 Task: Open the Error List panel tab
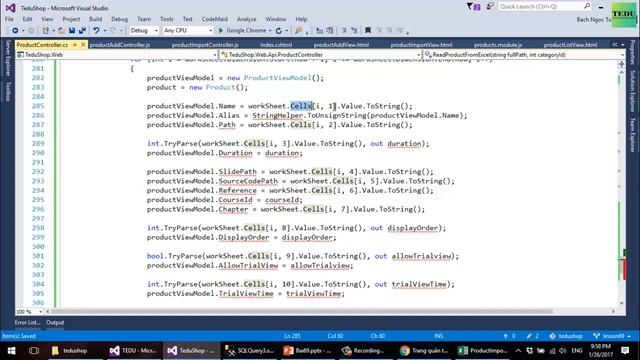coord(27,322)
